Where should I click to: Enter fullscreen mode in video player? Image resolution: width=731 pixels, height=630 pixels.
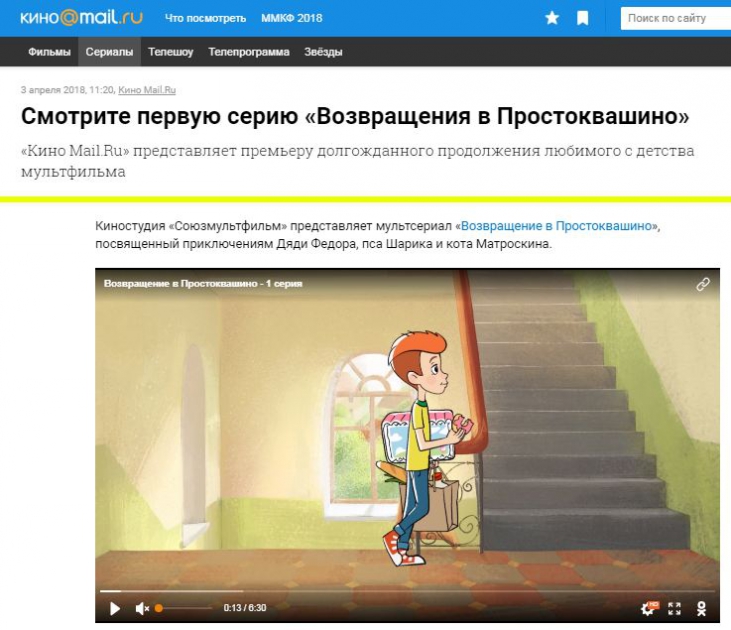click(x=674, y=608)
